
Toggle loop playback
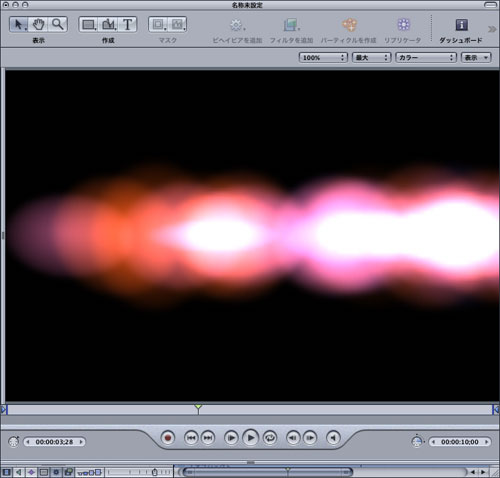[270, 438]
